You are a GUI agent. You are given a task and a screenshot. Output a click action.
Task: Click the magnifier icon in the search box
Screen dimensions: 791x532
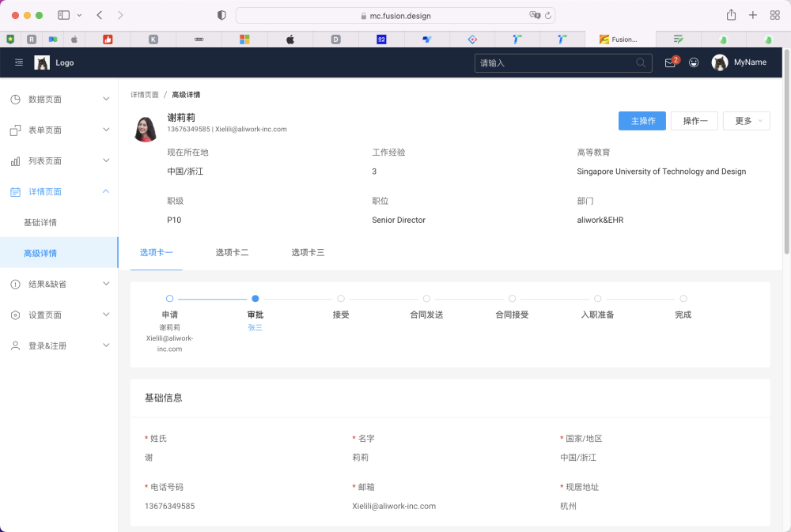pos(641,62)
